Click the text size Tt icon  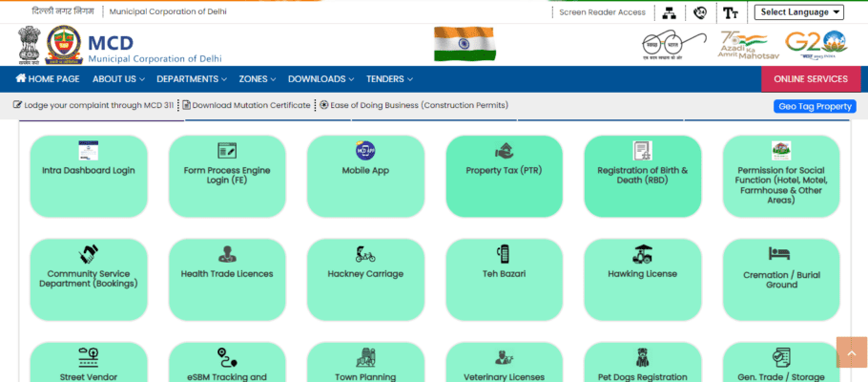point(731,12)
